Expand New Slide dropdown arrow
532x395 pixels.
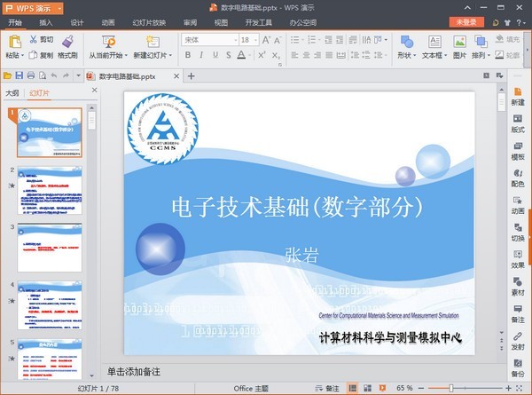[x=170, y=55]
